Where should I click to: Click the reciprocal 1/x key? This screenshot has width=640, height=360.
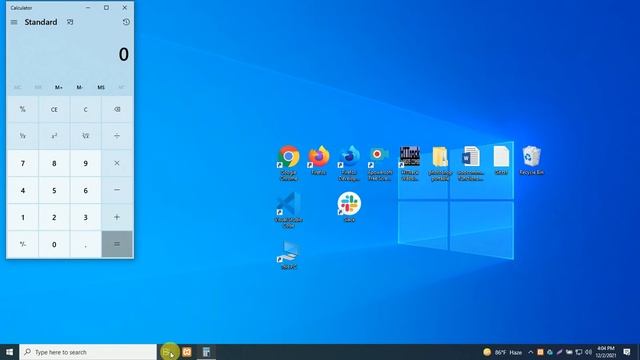pyautogui.click(x=23, y=136)
